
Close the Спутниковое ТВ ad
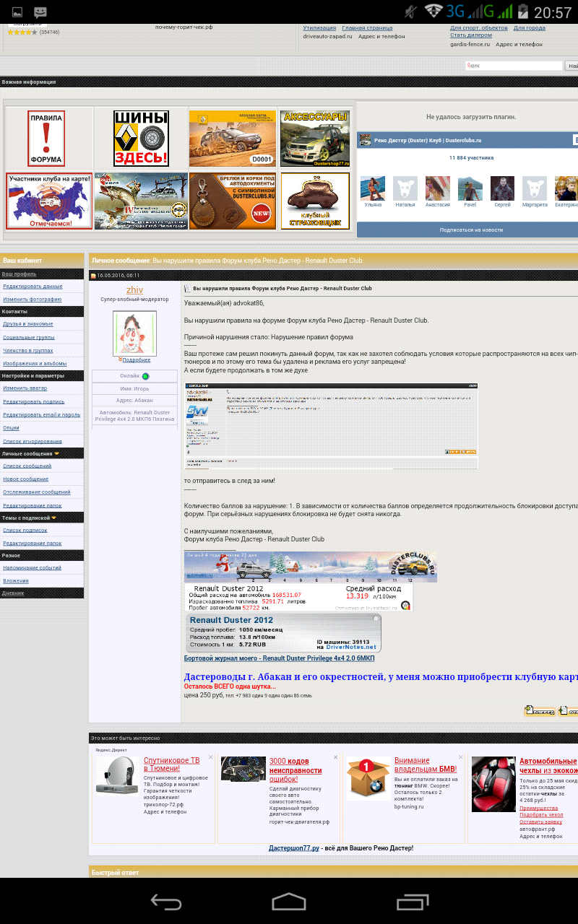click(x=210, y=757)
